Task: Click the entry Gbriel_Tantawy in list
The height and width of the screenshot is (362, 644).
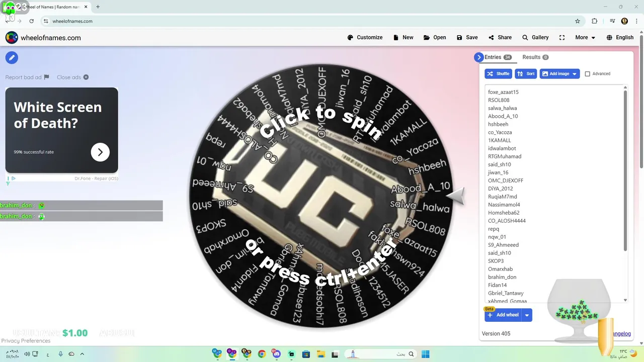Action: pos(506,293)
